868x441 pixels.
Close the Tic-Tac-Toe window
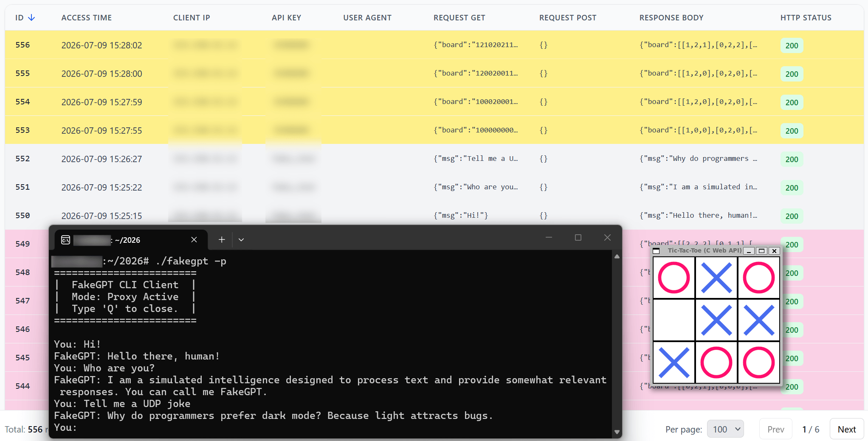pos(774,251)
